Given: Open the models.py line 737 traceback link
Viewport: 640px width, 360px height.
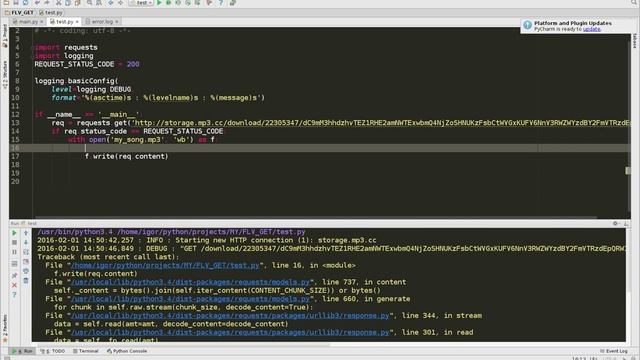Looking at the screenshot, I should (x=190, y=282).
